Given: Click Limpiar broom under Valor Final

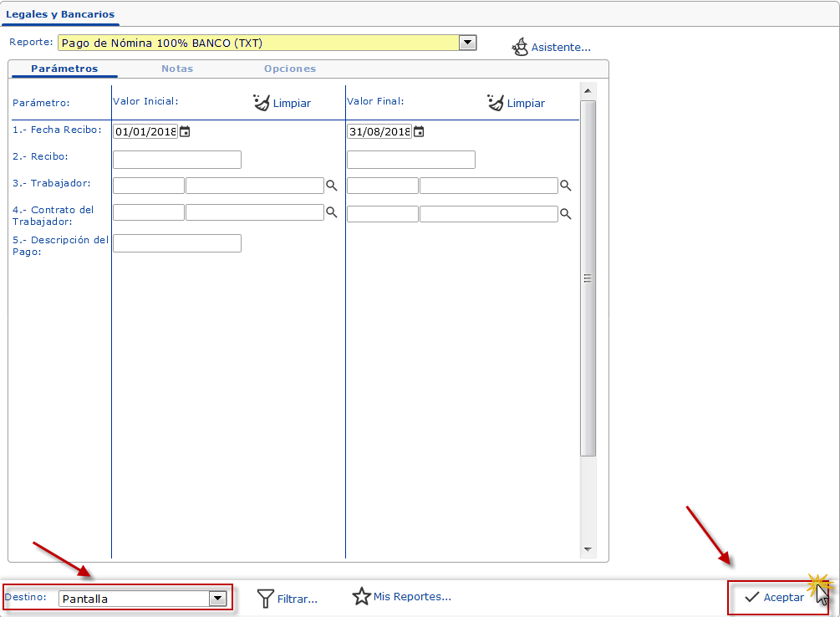Looking at the screenshot, I should tap(496, 103).
